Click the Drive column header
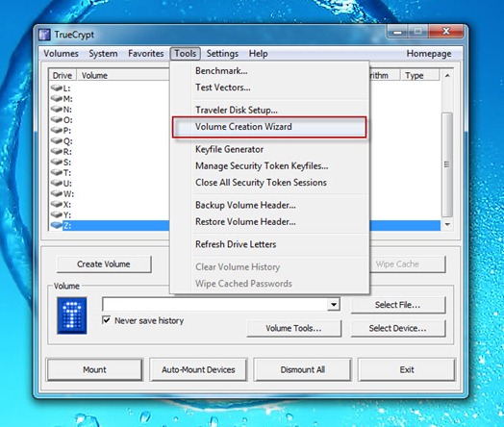Screen dimensions: 504x427 [x=63, y=76]
